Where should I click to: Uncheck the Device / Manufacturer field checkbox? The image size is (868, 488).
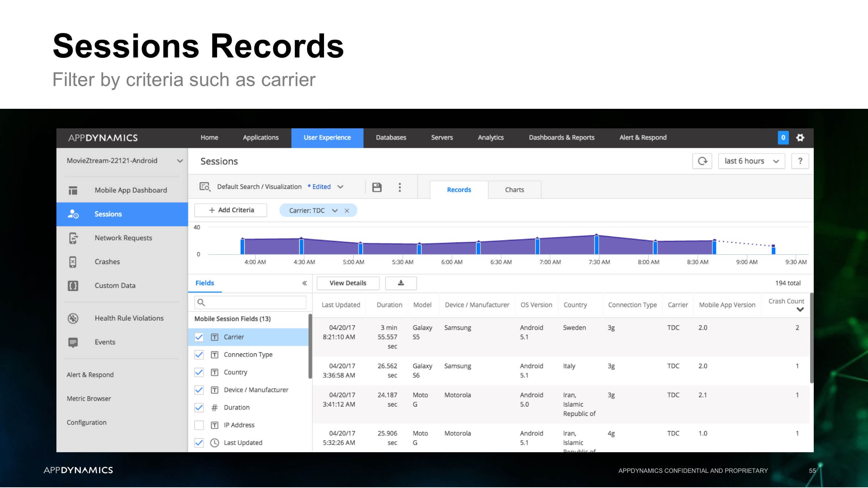(199, 390)
